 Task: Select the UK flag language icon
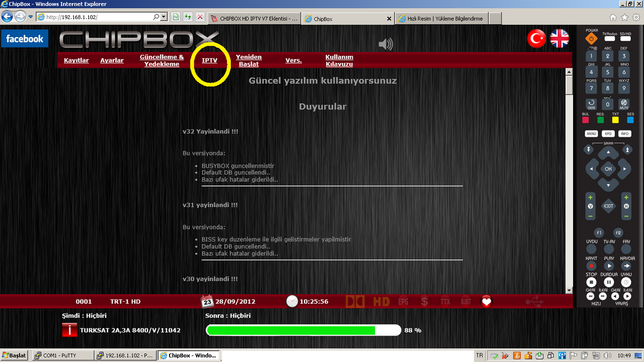pyautogui.click(x=559, y=39)
